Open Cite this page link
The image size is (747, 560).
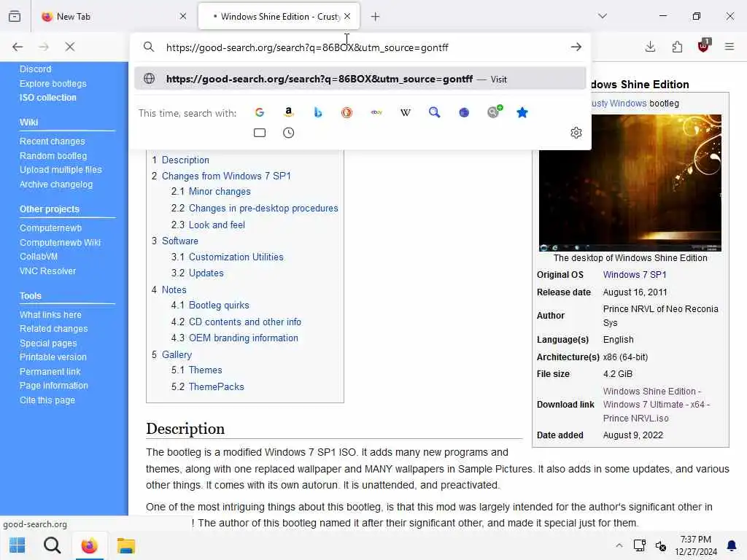47,400
